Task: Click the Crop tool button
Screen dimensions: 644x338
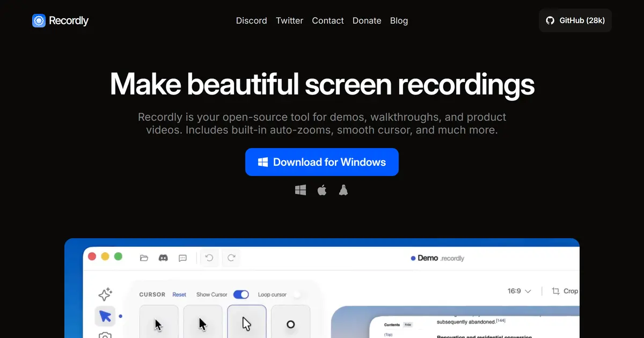Action: point(565,291)
